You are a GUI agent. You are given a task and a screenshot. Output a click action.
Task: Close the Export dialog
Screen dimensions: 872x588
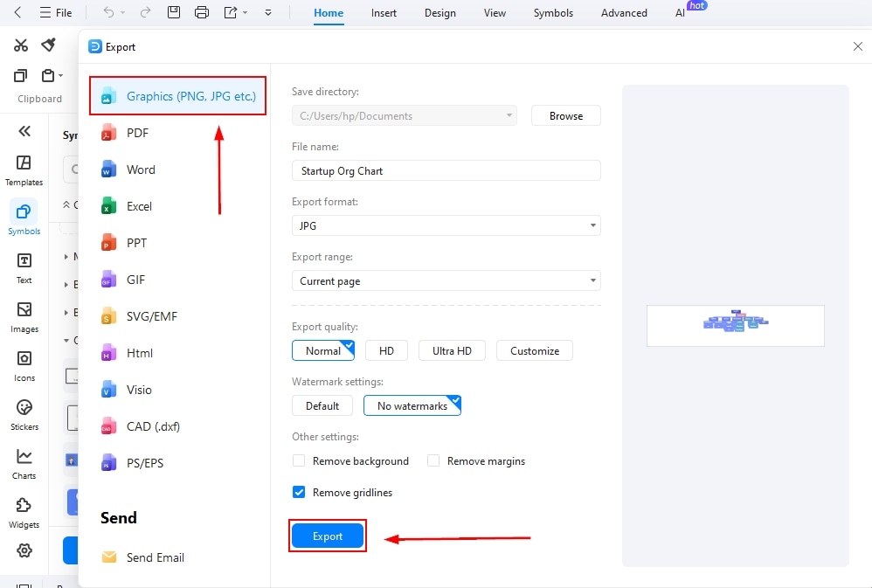[857, 46]
